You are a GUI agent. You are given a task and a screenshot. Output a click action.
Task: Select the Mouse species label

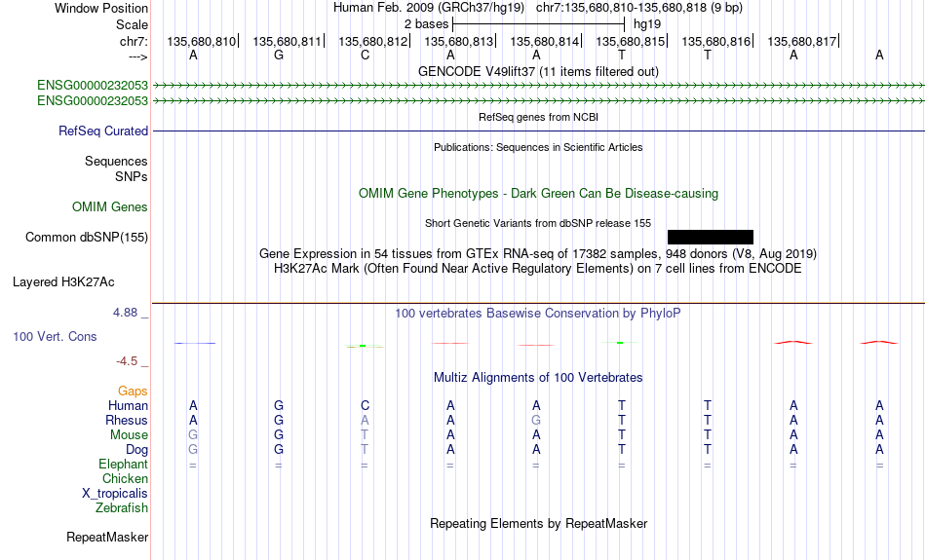[x=130, y=435]
